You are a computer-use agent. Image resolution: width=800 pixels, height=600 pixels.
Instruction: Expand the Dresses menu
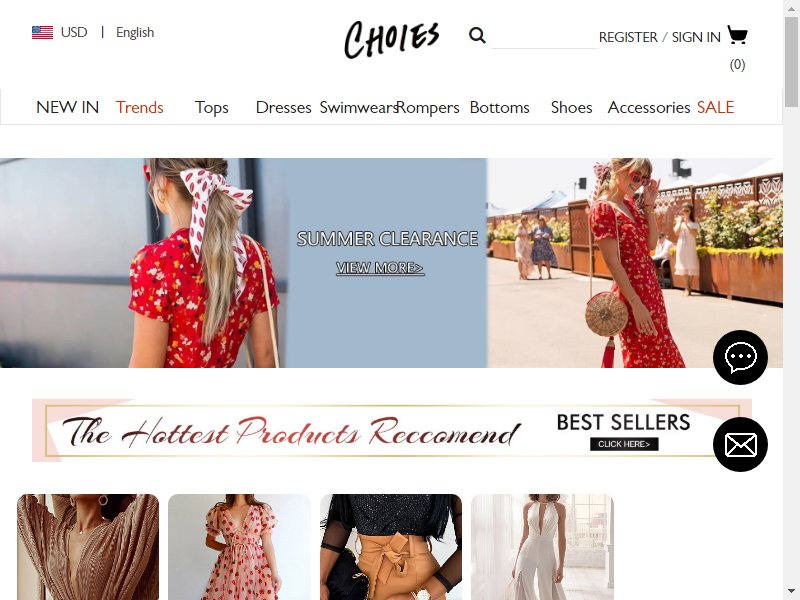(283, 107)
